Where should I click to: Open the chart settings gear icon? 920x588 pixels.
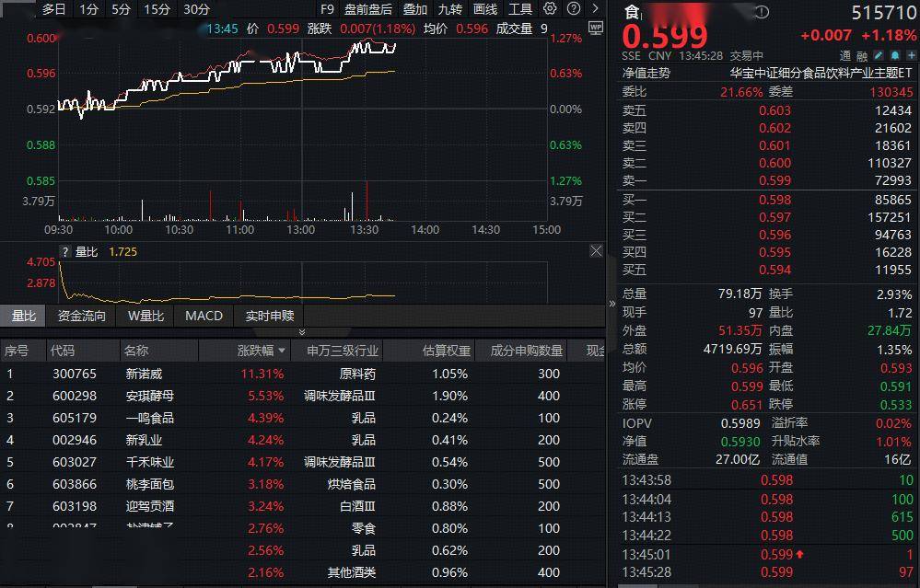coord(550,9)
